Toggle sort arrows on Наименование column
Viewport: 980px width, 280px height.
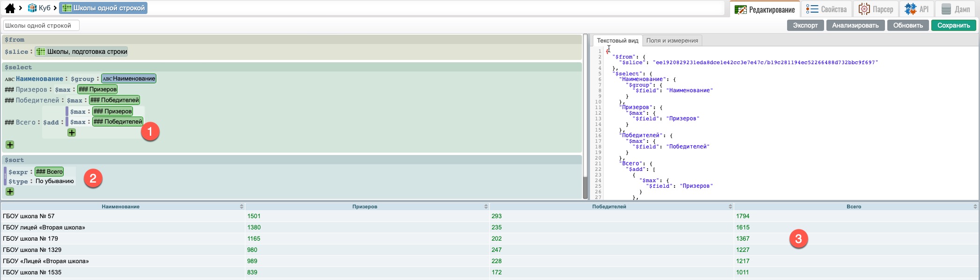[242, 206]
